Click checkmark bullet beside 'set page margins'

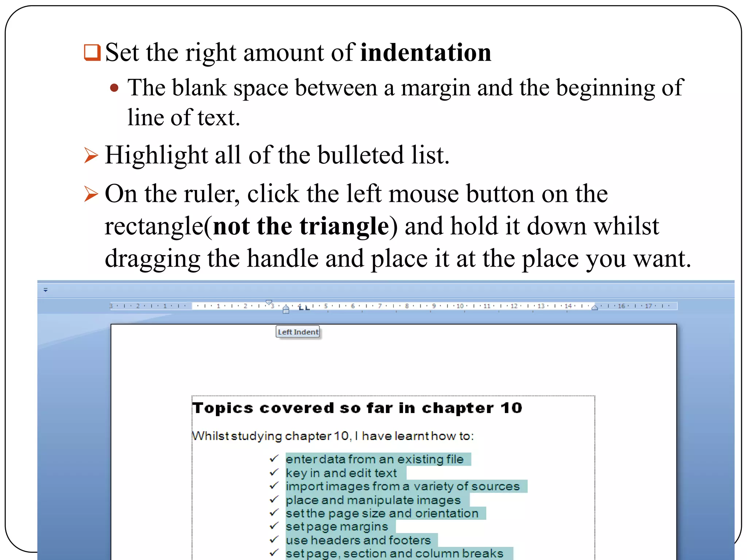274,526
